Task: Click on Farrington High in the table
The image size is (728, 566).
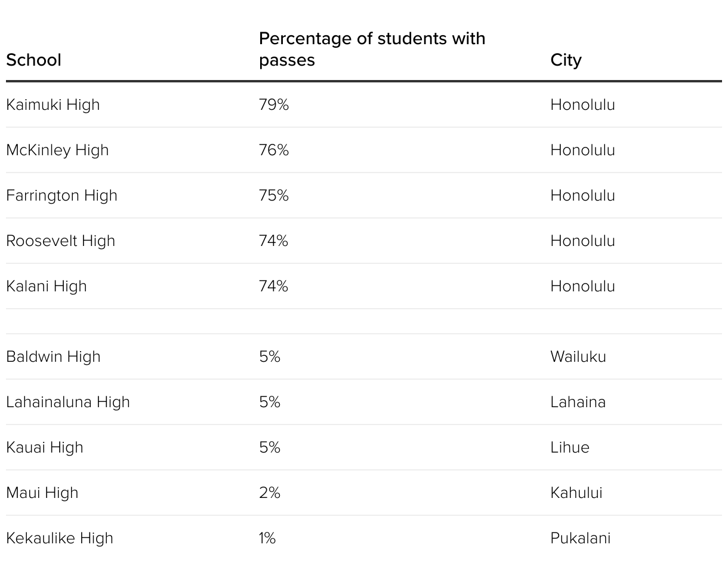Action: [61, 195]
